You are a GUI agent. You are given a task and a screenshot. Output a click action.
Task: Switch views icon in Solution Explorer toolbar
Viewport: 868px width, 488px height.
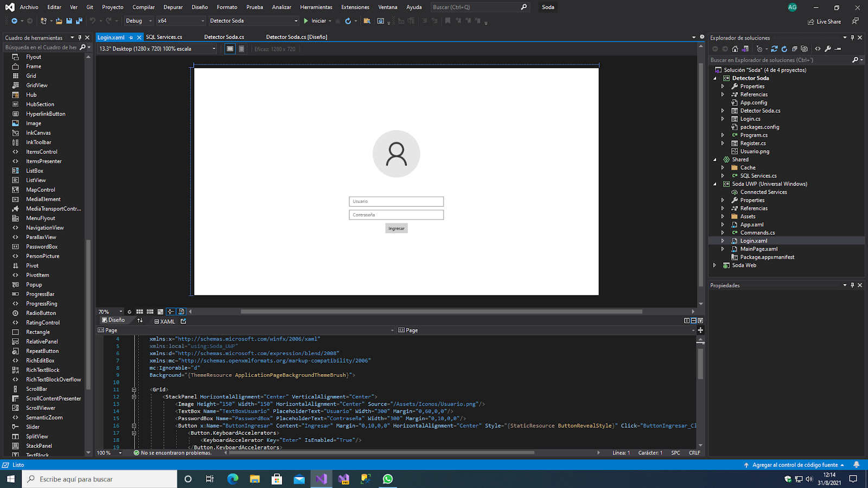[x=745, y=49]
